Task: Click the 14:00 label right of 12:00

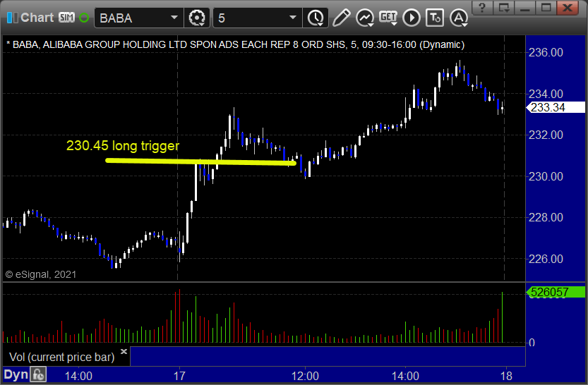Action: [405, 376]
